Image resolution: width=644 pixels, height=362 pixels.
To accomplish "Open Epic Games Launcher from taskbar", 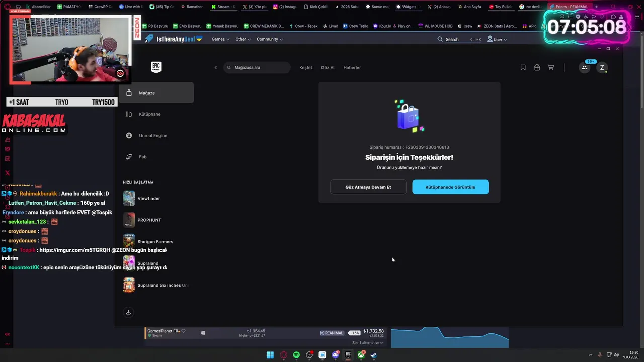I will tap(348, 355).
